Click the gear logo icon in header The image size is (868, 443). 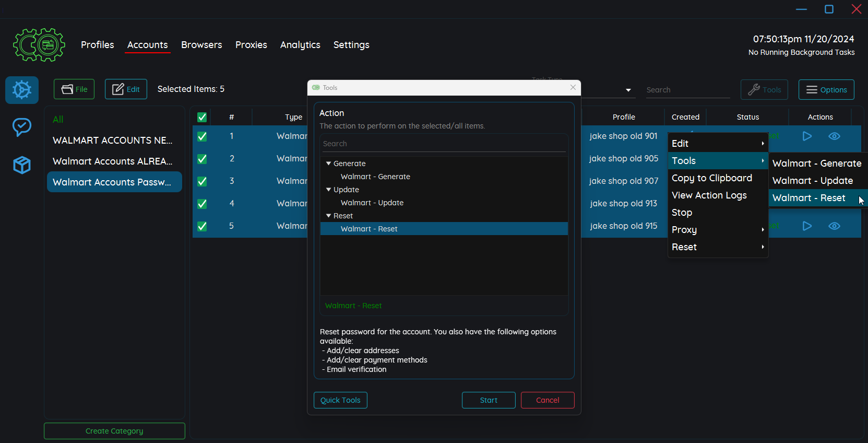tap(39, 45)
